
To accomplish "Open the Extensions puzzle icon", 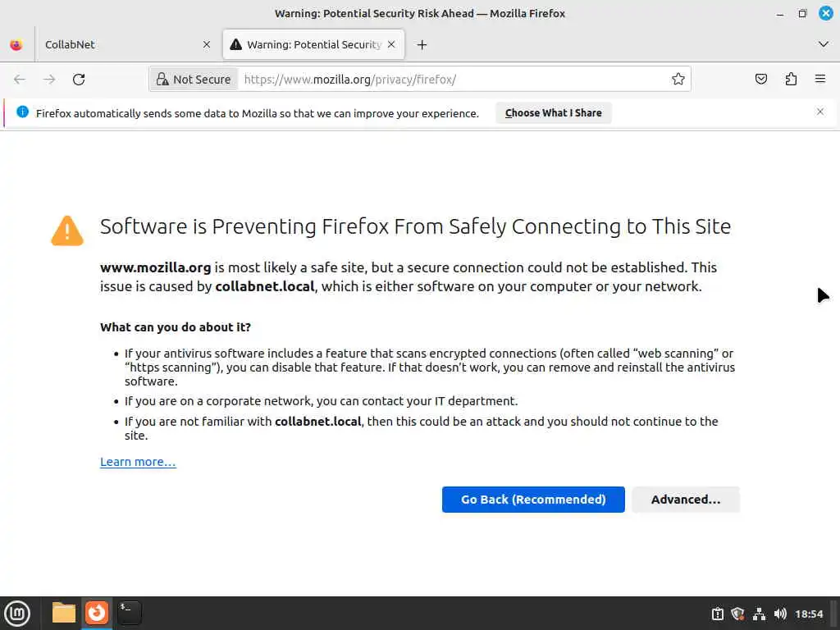I will (791, 80).
